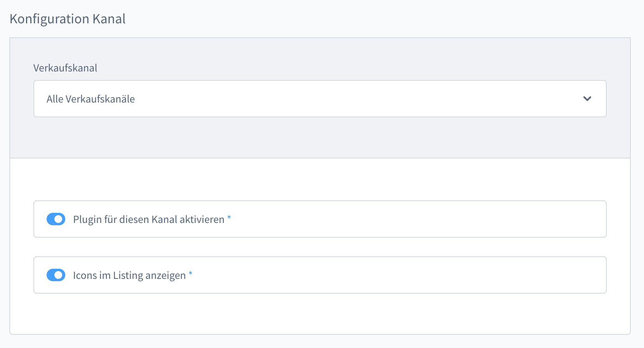
Task: Click the white knob of the Icons toggle
Action: point(59,275)
